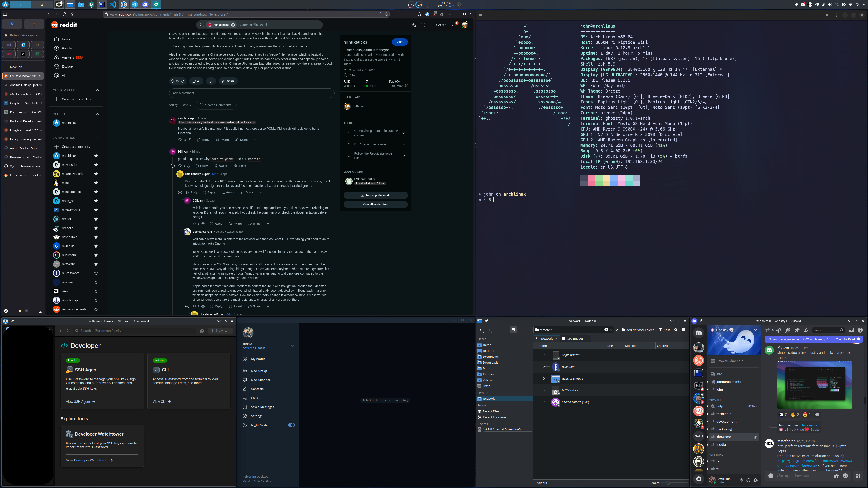Select Downloads in Dolphin Places
This screenshot has height=488, width=868.
click(490, 362)
